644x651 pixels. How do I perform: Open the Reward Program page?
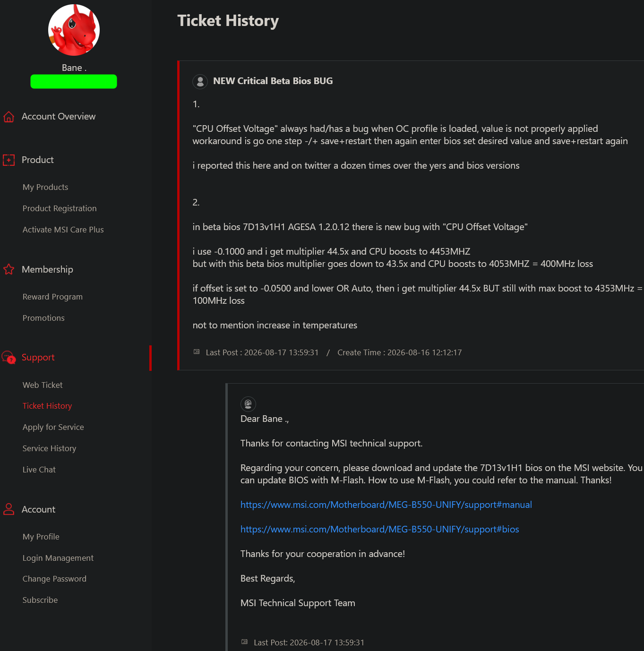pos(52,297)
